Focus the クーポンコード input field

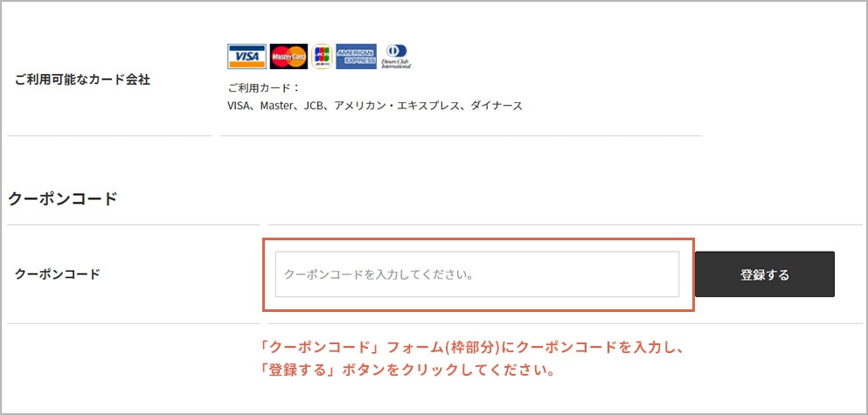coord(477,274)
